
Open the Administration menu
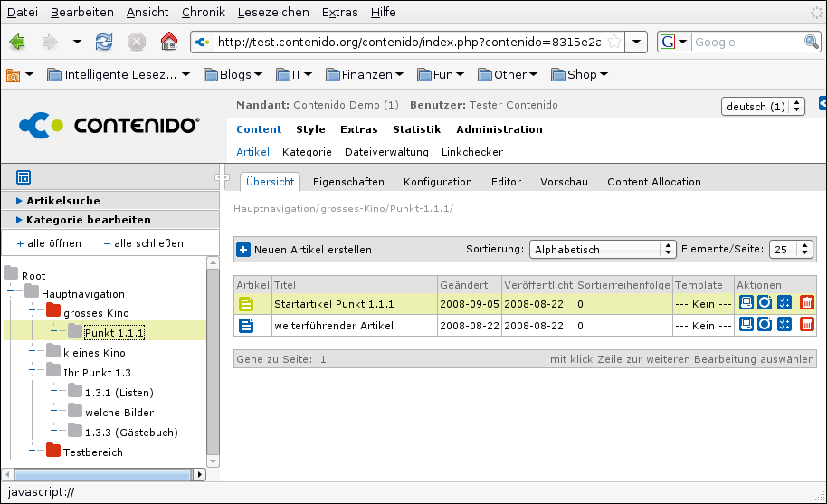point(499,129)
